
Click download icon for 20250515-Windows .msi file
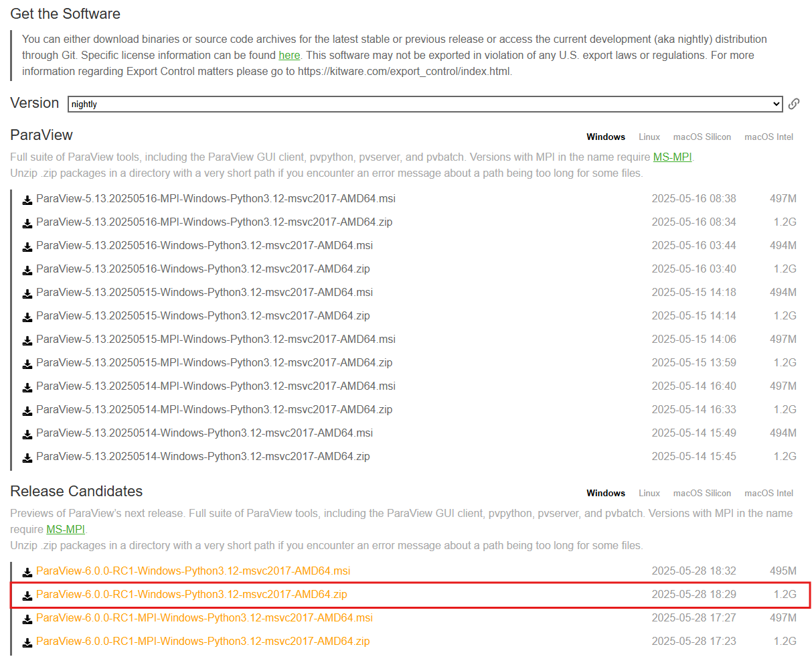click(x=27, y=294)
